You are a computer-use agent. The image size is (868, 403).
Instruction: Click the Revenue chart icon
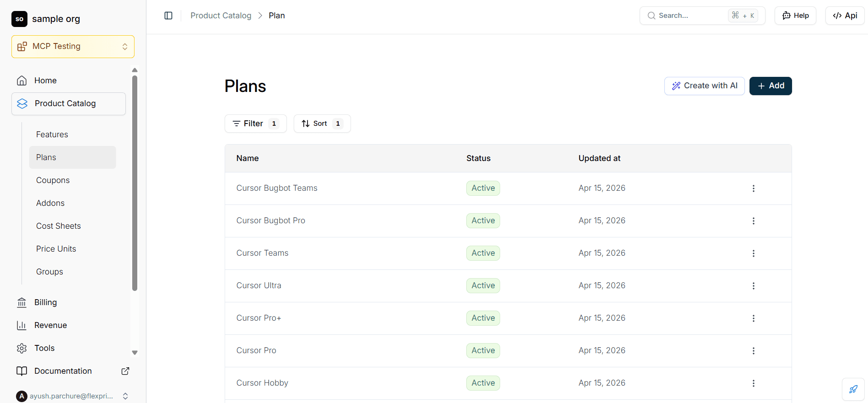(x=22, y=325)
